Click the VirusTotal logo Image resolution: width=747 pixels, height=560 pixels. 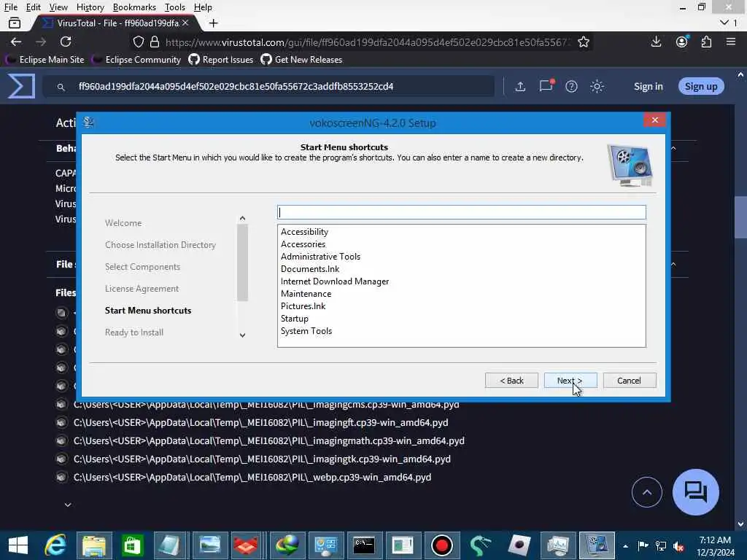pos(21,86)
